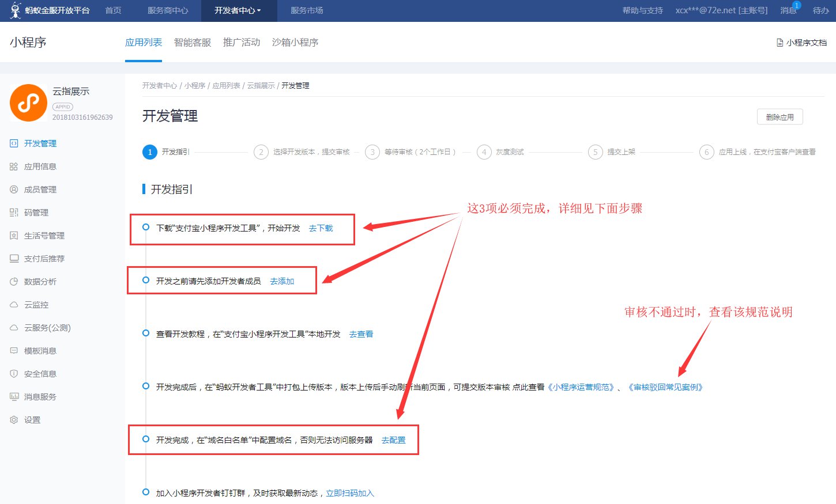Click breadcrumb 开发者中心
The width and height of the screenshot is (836, 504).
coord(160,86)
